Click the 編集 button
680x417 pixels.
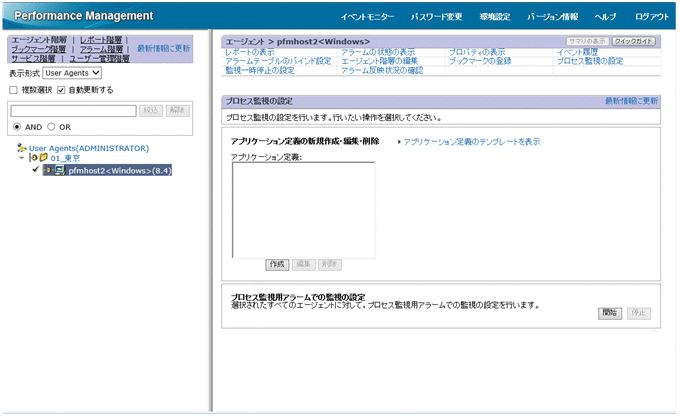tap(304, 264)
